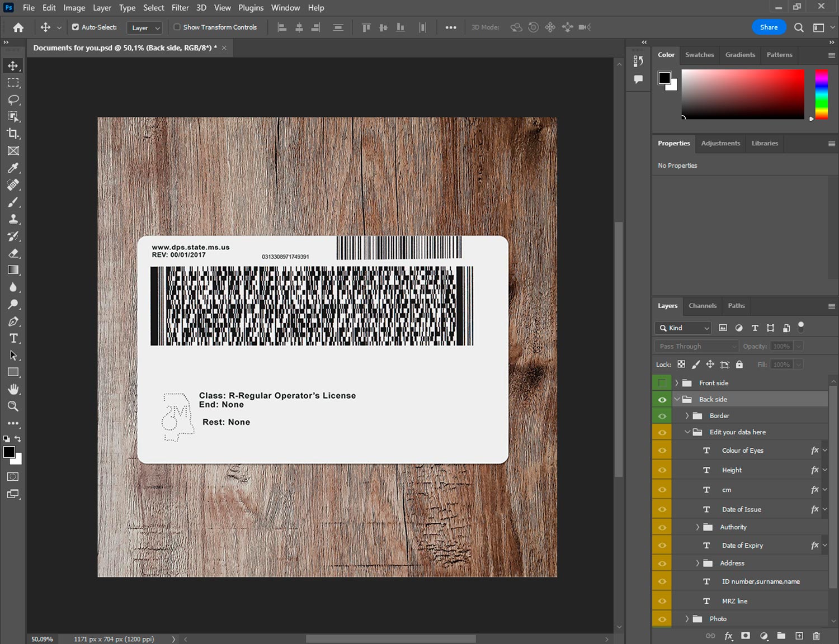Select the Crop tool
The width and height of the screenshot is (839, 644).
click(x=13, y=134)
